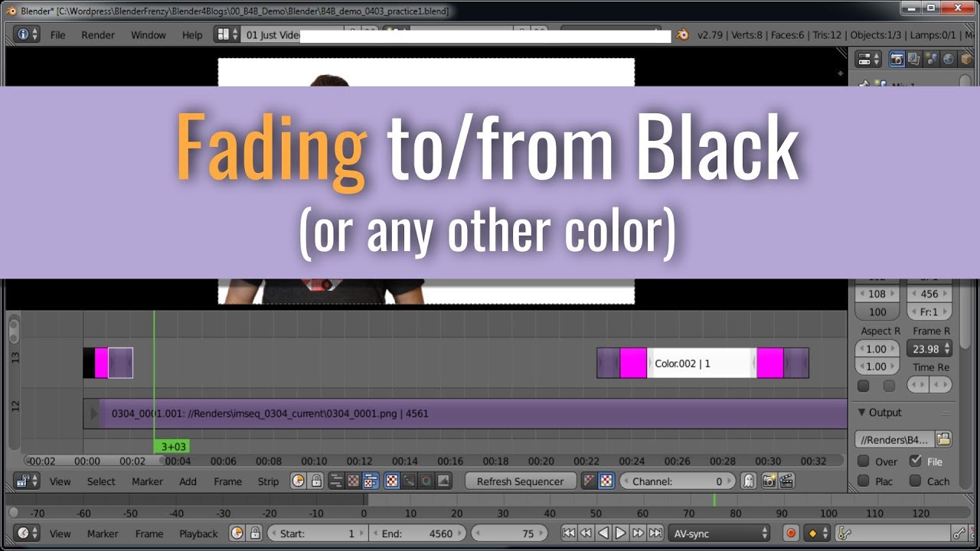The height and width of the screenshot is (551, 980).
Task: Click the End frame 4560 field
Action: (x=418, y=533)
